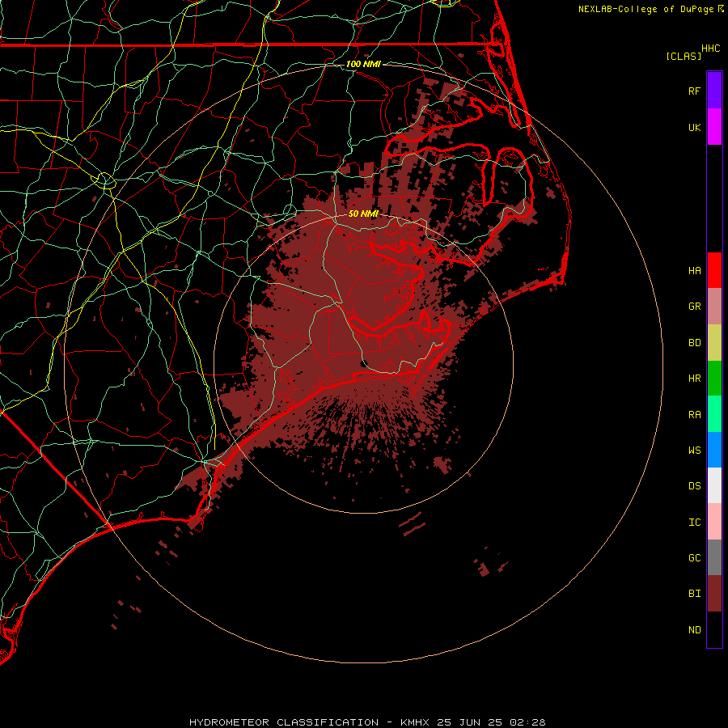728x728 pixels.
Task: Click the ND black legend swatch
Action: [714, 629]
